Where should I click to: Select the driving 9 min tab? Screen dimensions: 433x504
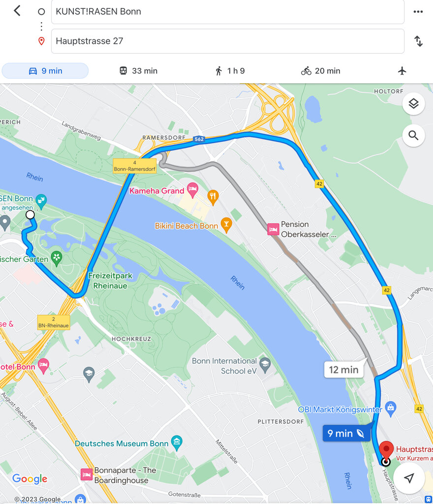point(45,71)
